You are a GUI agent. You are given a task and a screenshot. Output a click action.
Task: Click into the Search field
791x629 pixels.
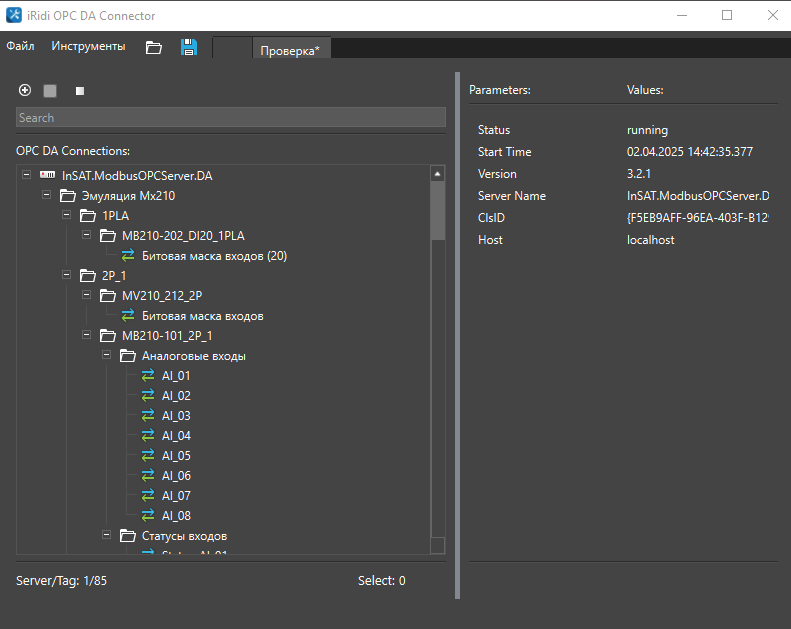(230, 118)
